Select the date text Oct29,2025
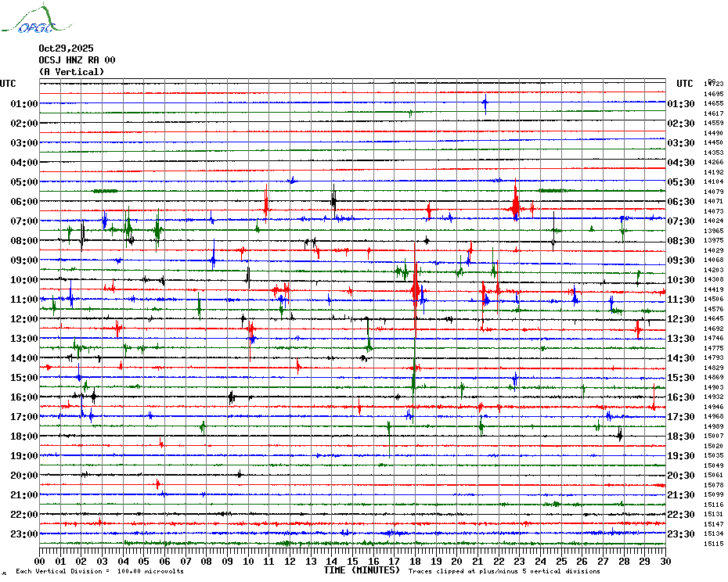 tap(66, 48)
